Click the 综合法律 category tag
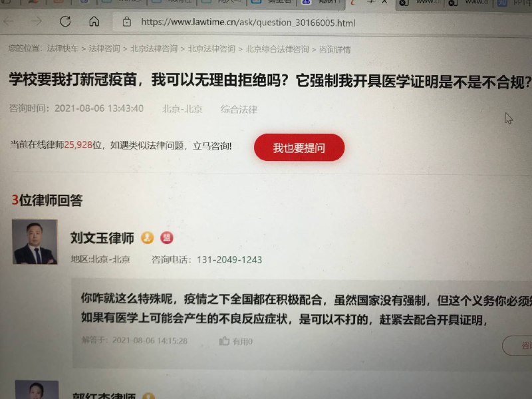 pos(239,109)
